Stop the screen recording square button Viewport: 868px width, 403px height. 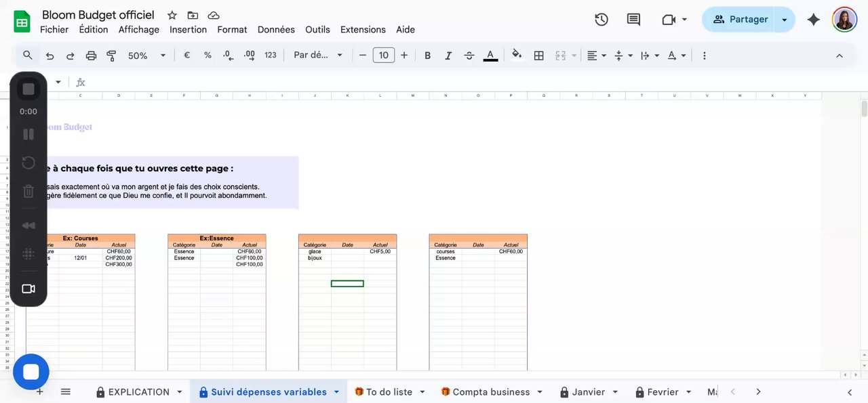pyautogui.click(x=28, y=89)
